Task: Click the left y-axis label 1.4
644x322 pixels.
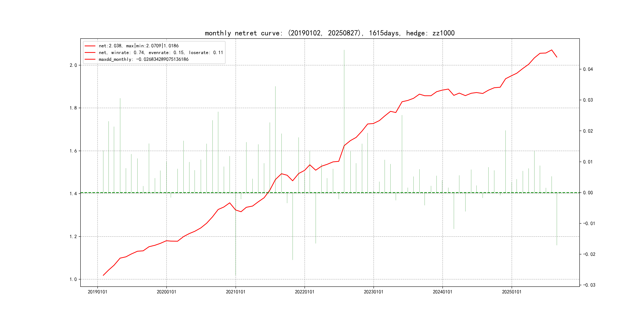Action: click(x=73, y=194)
